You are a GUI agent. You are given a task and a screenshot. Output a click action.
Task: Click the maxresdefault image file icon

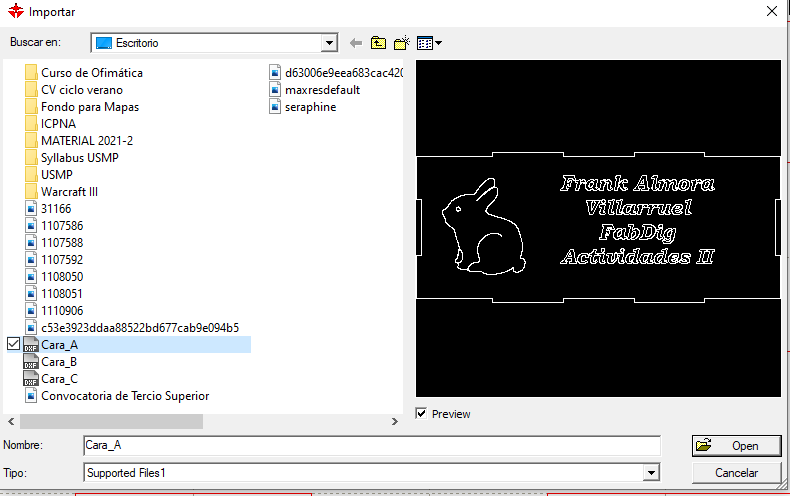pos(275,90)
